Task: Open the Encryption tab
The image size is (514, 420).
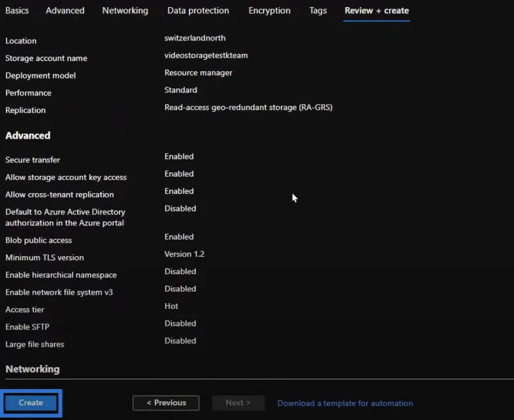Action: [269, 10]
